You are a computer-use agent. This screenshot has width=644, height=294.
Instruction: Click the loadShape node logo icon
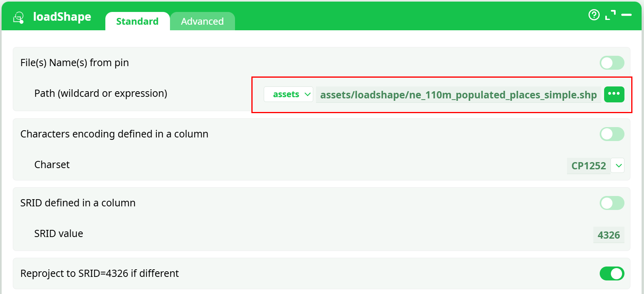tap(18, 17)
